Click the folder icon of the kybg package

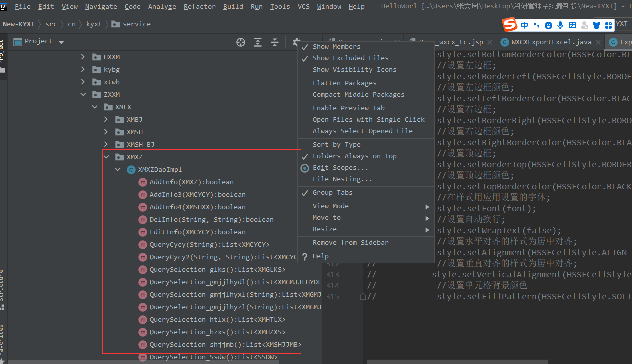tap(97, 70)
